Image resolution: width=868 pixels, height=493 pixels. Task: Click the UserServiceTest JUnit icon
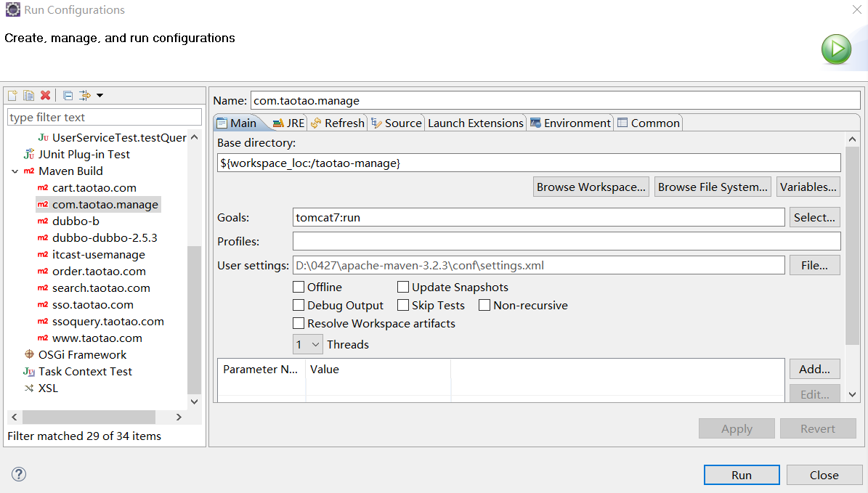43,137
